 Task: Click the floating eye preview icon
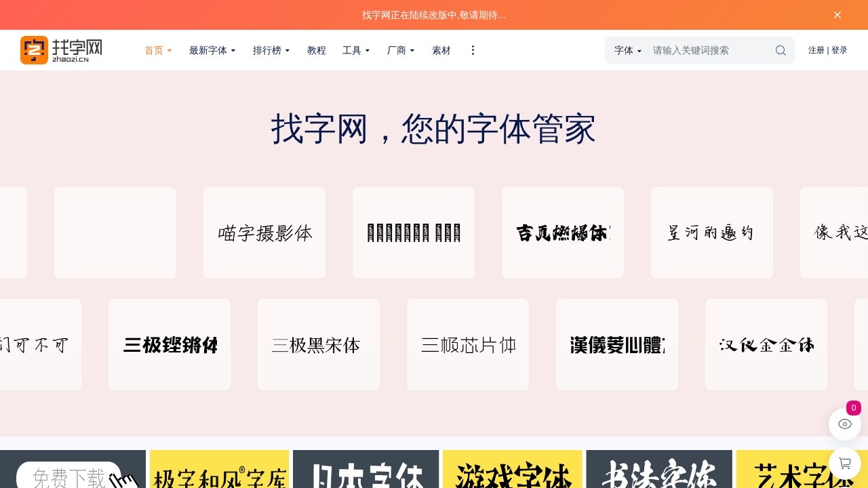pyautogui.click(x=844, y=424)
